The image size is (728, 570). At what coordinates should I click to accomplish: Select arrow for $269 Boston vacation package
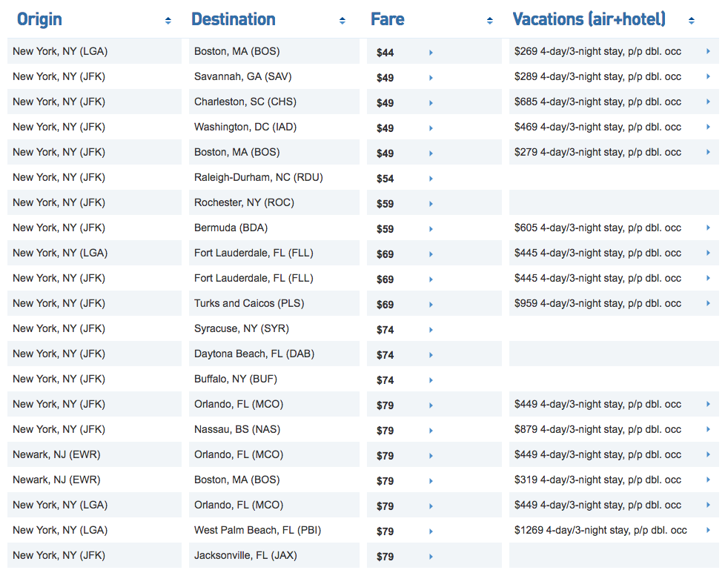click(708, 52)
